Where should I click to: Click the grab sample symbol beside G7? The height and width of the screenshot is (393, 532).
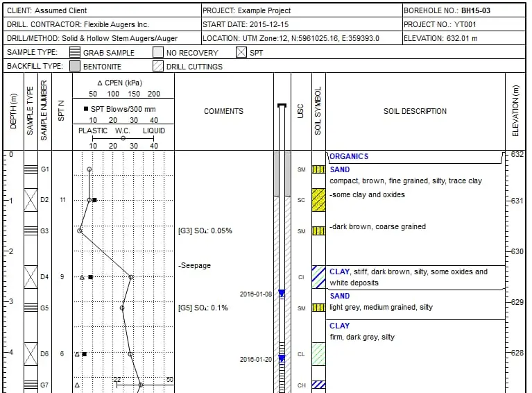pyautogui.click(x=31, y=385)
